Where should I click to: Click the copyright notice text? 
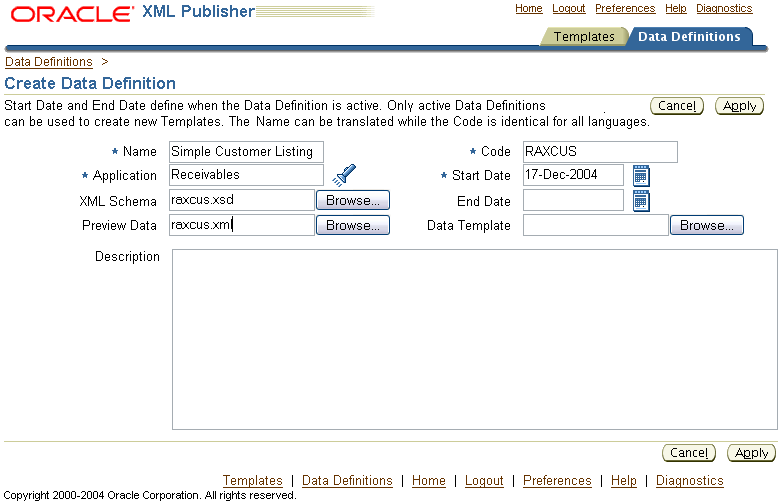point(150,495)
